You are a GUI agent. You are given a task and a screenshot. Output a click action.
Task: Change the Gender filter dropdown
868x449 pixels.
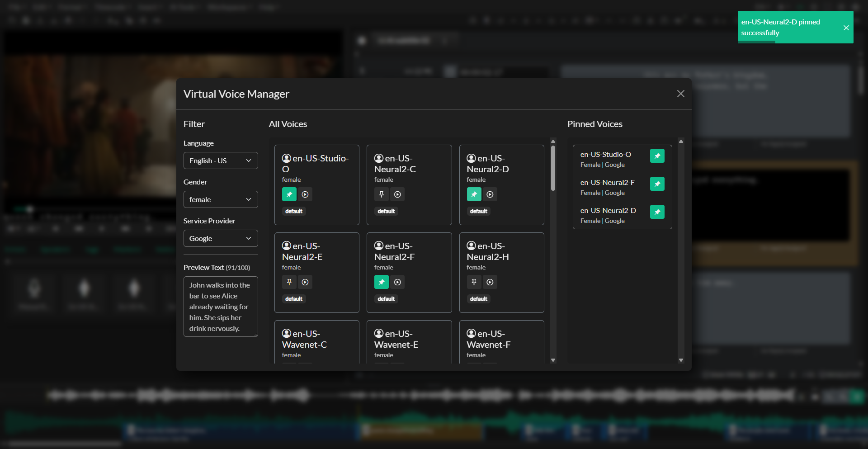coord(221,199)
